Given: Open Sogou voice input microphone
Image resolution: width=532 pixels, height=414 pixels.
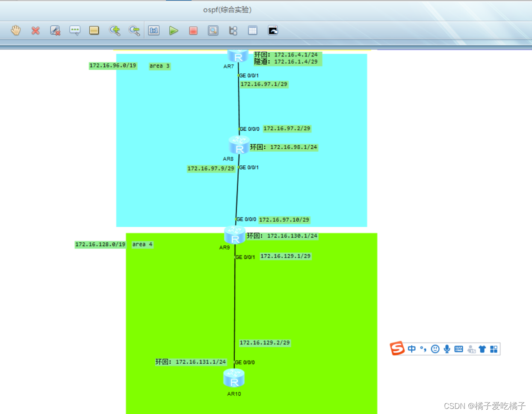Looking at the screenshot, I should pyautogui.click(x=447, y=349).
